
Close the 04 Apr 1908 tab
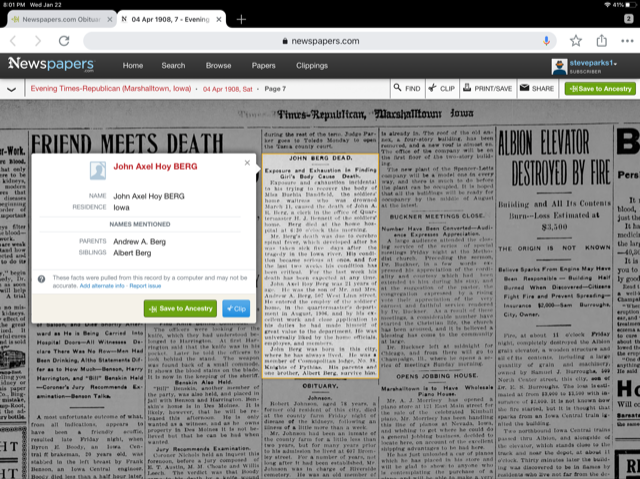(219, 19)
